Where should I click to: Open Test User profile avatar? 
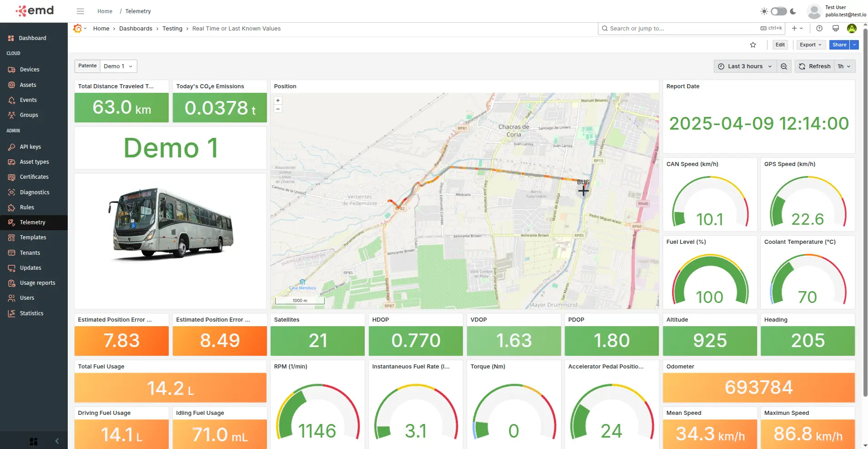(x=814, y=11)
